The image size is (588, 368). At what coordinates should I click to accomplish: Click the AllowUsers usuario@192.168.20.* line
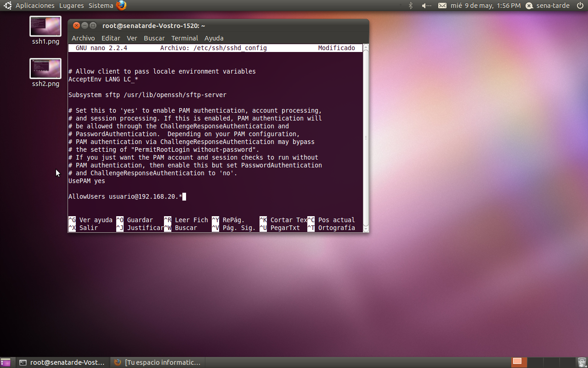(x=125, y=197)
